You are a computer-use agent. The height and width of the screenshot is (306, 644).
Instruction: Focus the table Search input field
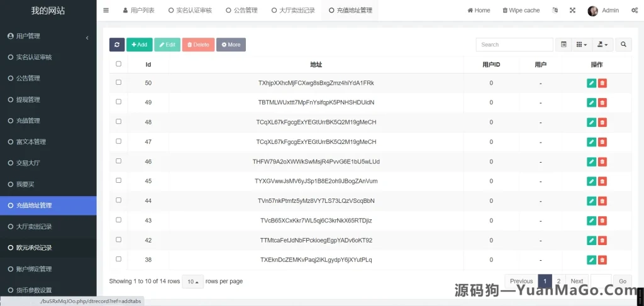click(x=514, y=45)
